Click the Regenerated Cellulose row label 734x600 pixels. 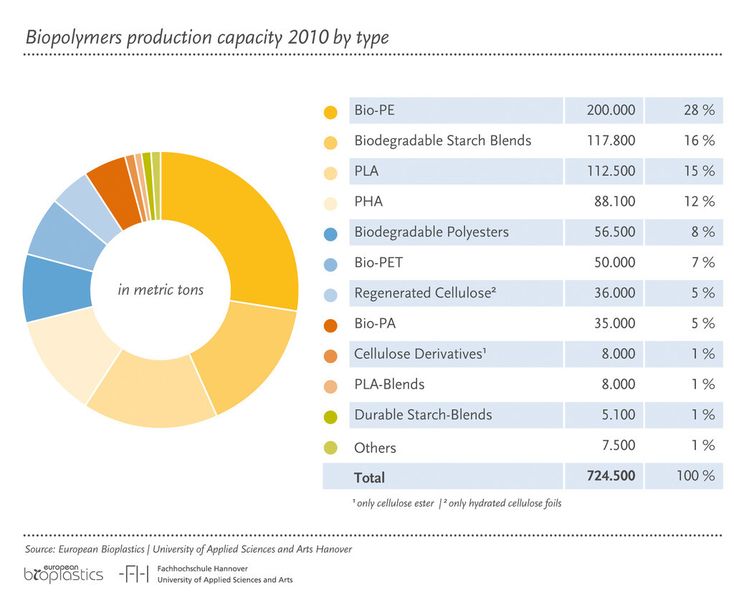tap(425, 293)
